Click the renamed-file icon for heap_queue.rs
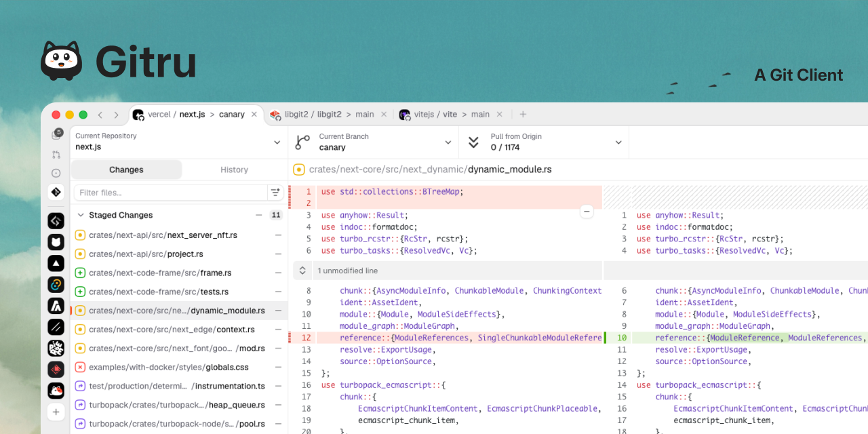 pyautogui.click(x=80, y=405)
